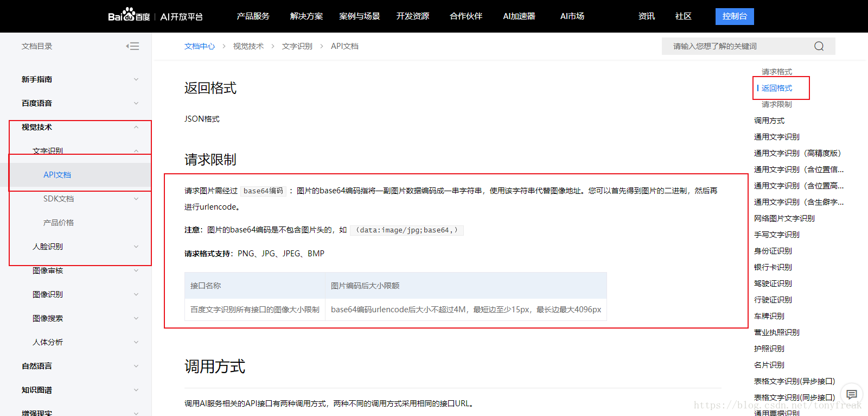Jump to 驾驶证识别 outline link
868x416 pixels.
coord(773,283)
